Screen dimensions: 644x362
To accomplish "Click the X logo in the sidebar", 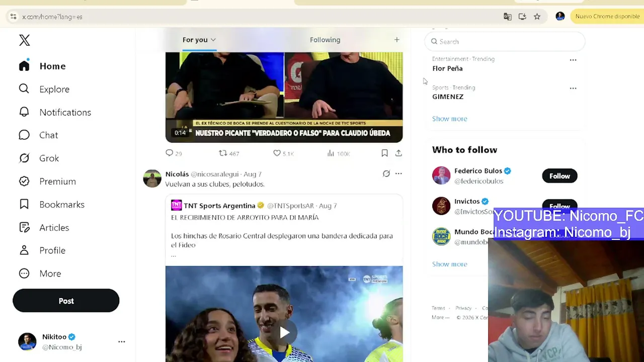I will coord(24,40).
